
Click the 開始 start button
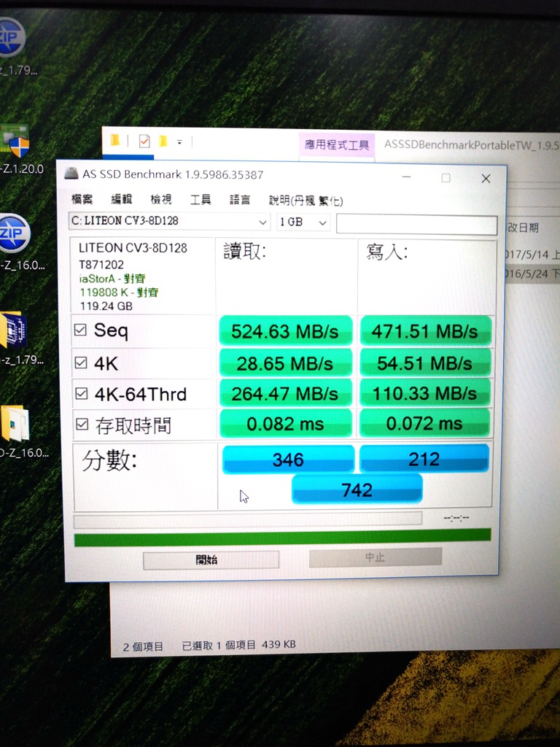[x=211, y=560]
